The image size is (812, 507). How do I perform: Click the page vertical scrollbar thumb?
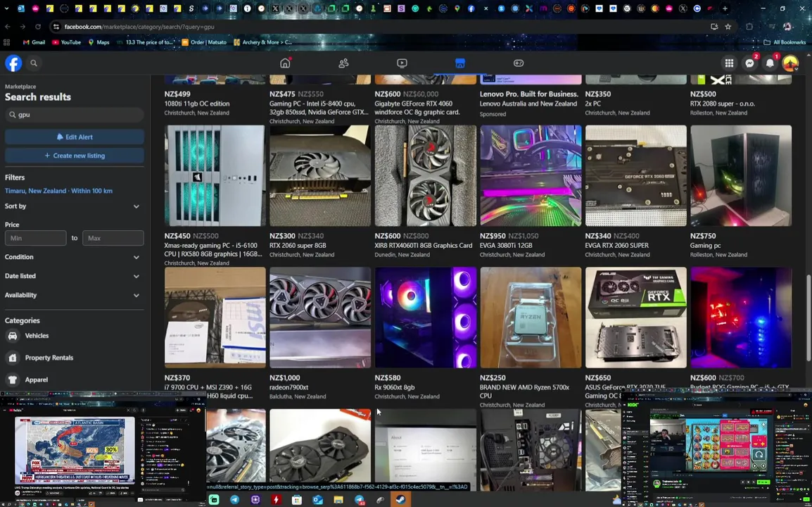click(808, 318)
